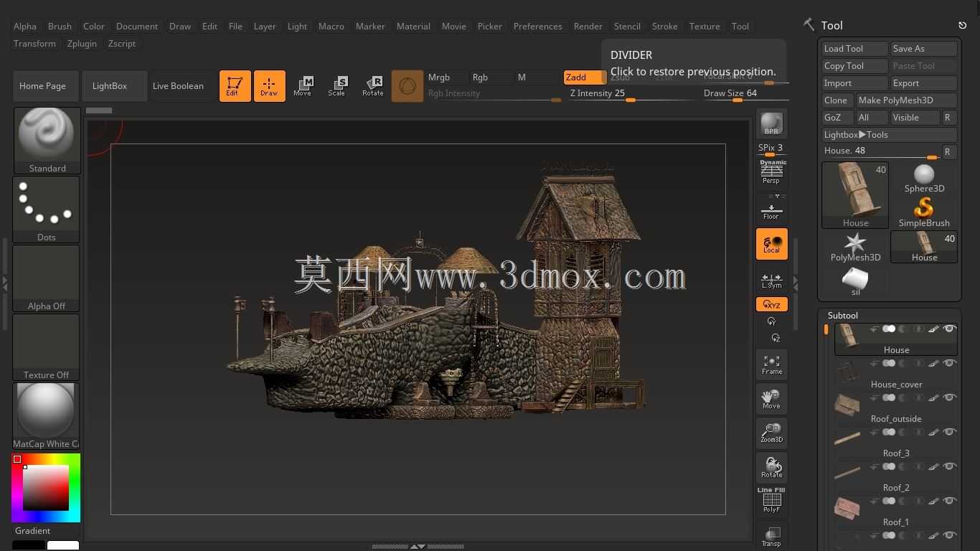Click the bottom tray divider arrows
The width and height of the screenshot is (980, 551).
click(418, 547)
